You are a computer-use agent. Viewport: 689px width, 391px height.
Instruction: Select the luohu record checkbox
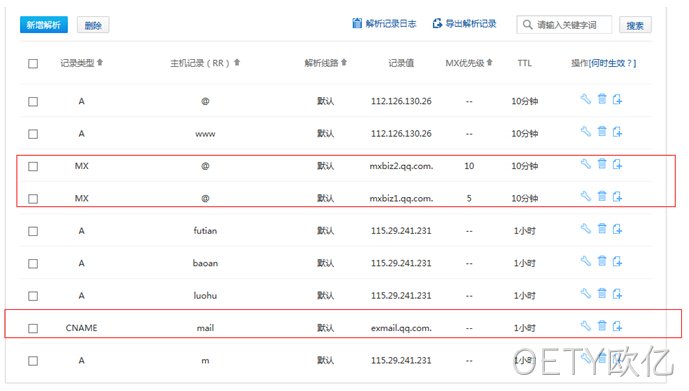click(x=33, y=296)
